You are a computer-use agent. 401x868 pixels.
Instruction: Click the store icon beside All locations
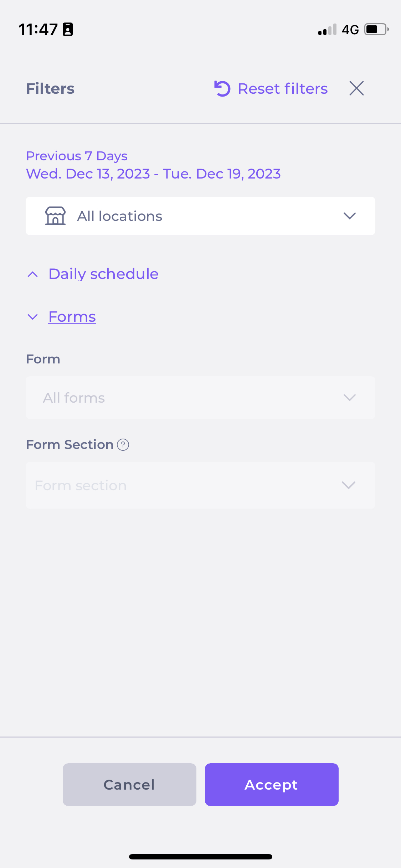click(55, 216)
